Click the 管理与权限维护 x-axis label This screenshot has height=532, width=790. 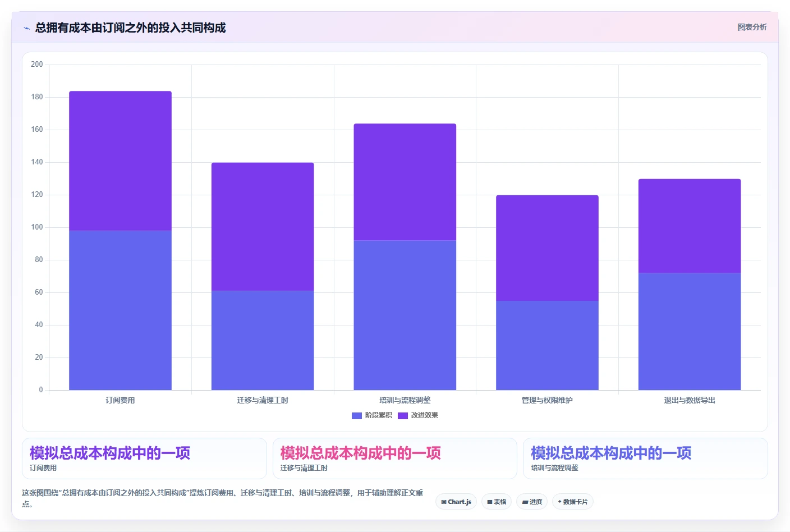tap(547, 400)
